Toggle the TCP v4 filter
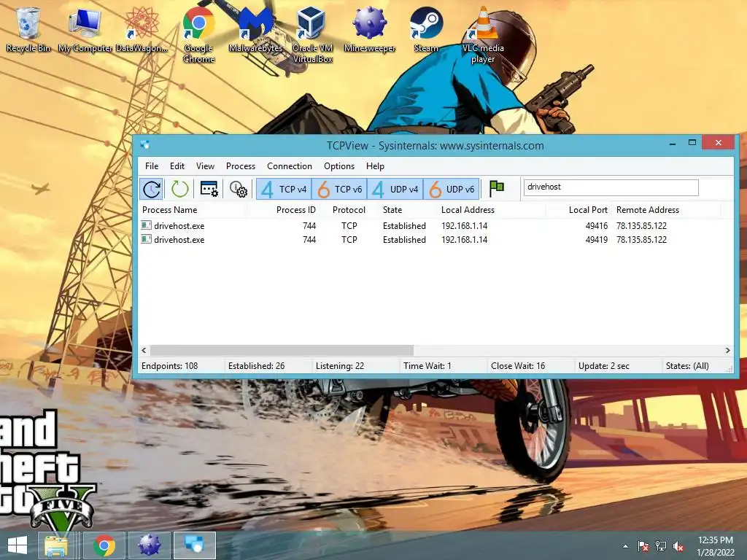 pos(284,189)
